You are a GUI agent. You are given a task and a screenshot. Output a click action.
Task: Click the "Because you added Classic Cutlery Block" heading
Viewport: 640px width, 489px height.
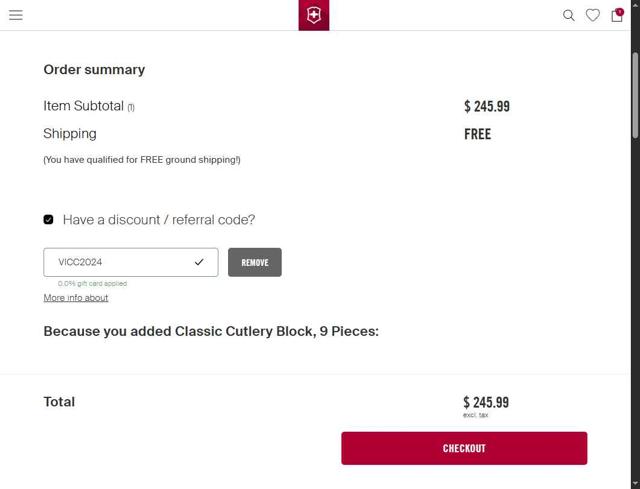click(211, 331)
